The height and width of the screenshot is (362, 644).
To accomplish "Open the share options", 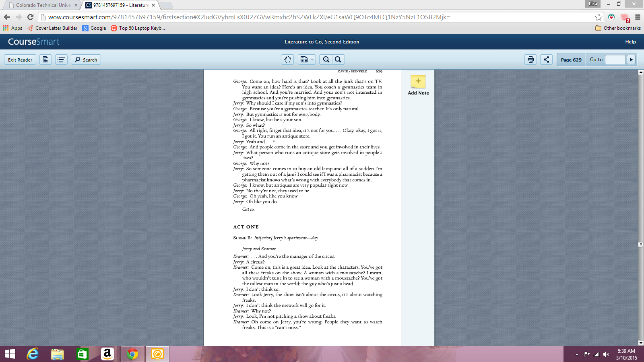I will [546, 60].
